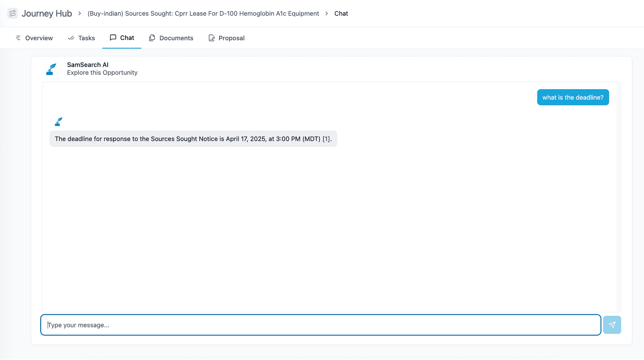Click the Documents pages icon
The image size is (644, 360).
click(152, 38)
